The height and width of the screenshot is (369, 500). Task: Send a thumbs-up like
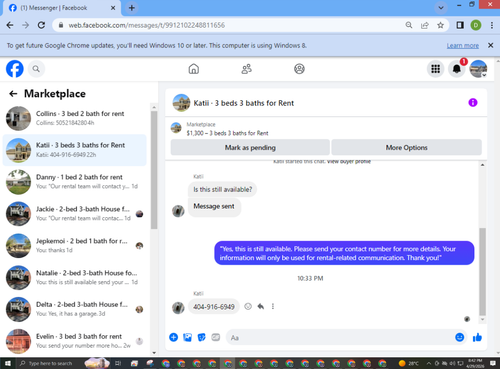pos(477,337)
